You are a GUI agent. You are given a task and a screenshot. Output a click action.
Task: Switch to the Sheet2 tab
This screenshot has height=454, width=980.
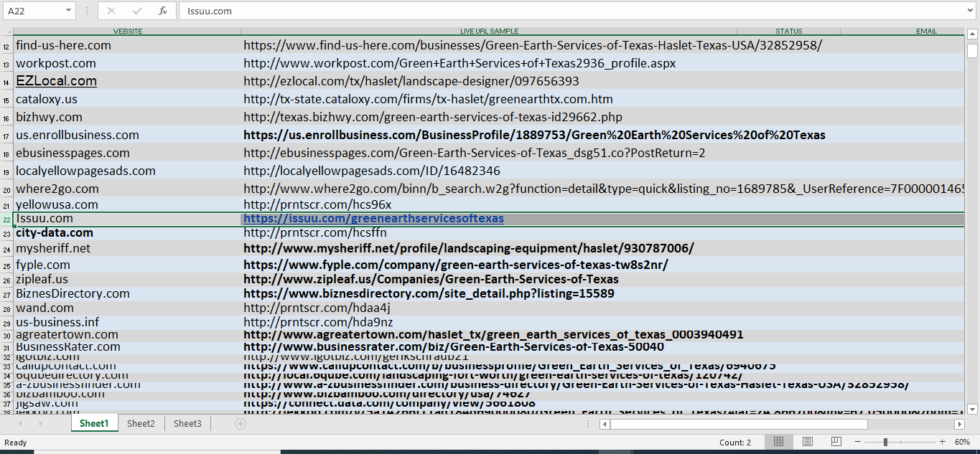pyautogui.click(x=141, y=424)
